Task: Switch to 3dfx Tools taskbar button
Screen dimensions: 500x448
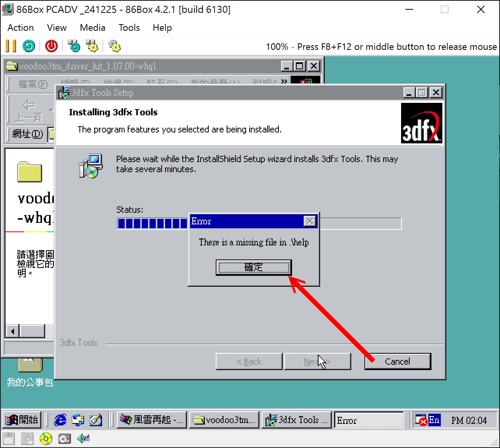Action: (297, 420)
